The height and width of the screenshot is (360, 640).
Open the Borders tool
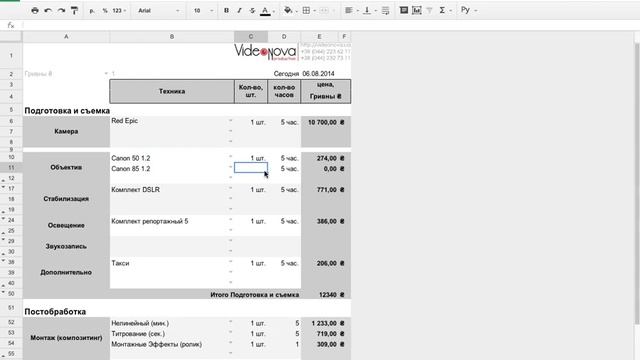tap(306, 11)
